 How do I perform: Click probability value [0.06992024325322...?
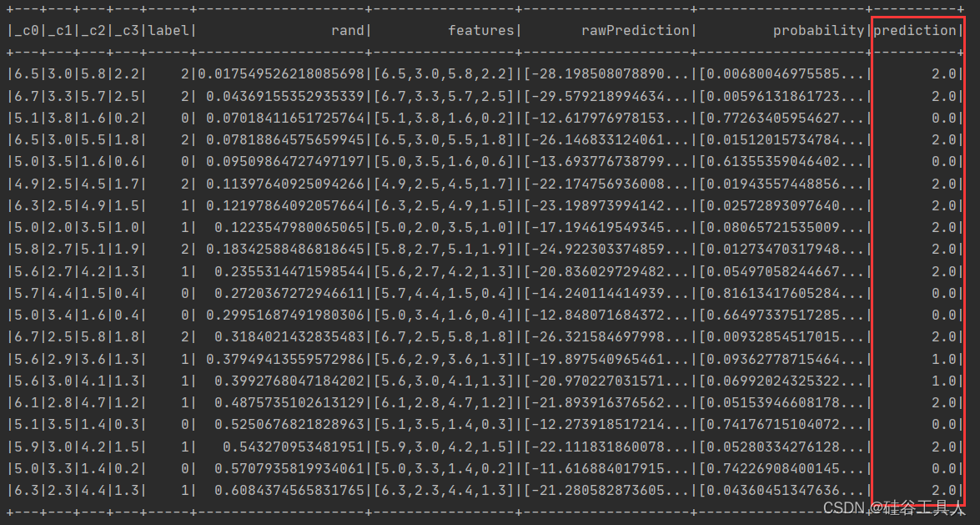[x=781, y=381]
